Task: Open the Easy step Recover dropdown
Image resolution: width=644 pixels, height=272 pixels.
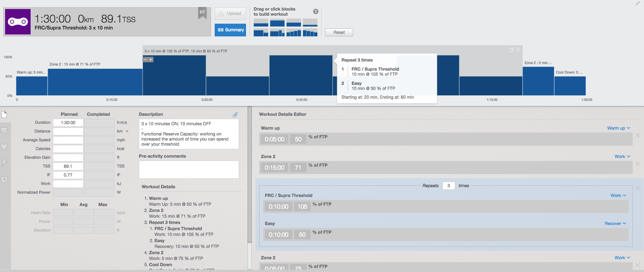Action: (x=616, y=224)
